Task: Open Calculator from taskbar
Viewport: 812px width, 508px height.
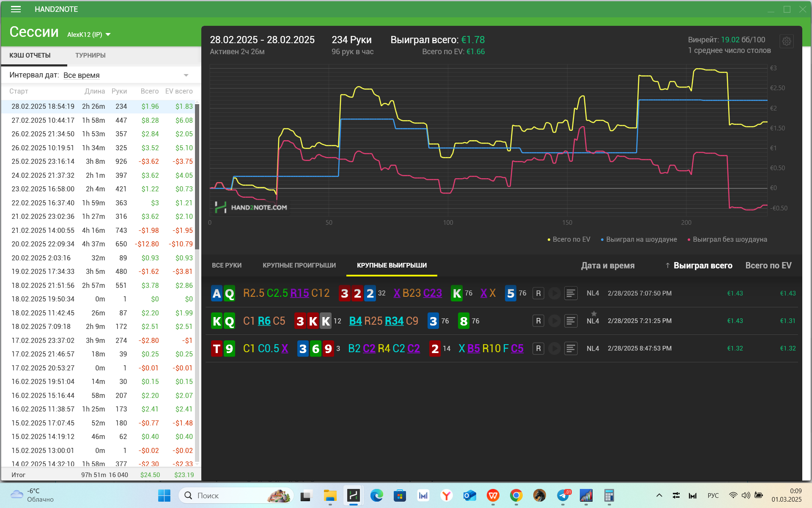Action: tap(609, 495)
